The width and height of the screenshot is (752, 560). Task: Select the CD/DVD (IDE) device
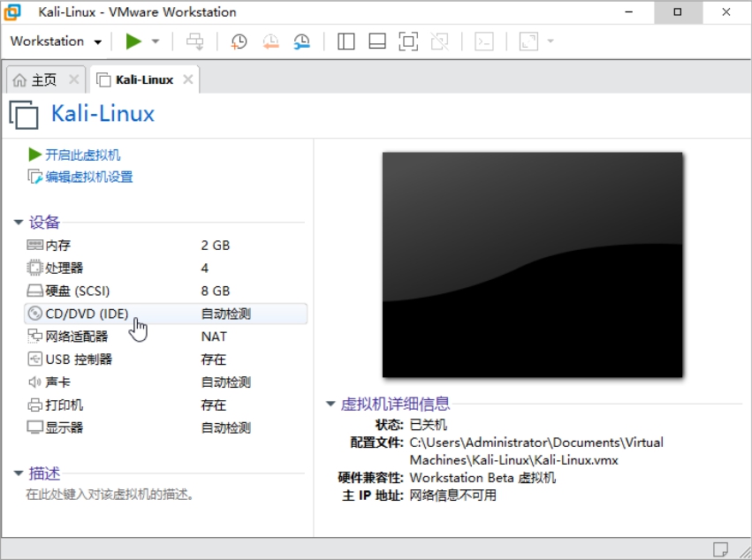pos(87,314)
